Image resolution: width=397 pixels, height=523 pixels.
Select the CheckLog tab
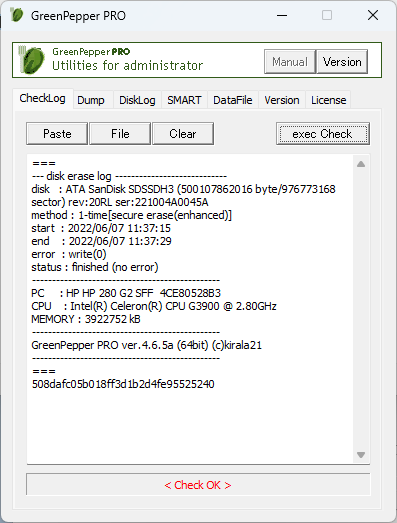43,99
